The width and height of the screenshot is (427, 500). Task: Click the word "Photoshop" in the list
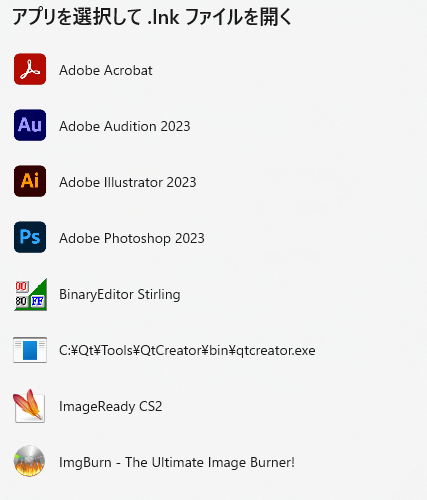[137, 239]
